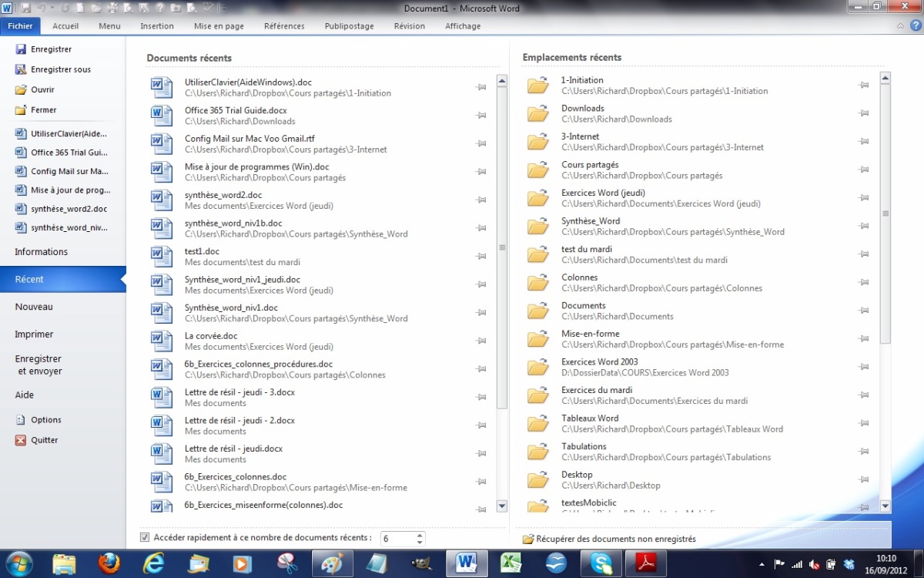This screenshot has height=578, width=924.
Task: Switch to the Accueil ribbon tab
Action: point(65,25)
